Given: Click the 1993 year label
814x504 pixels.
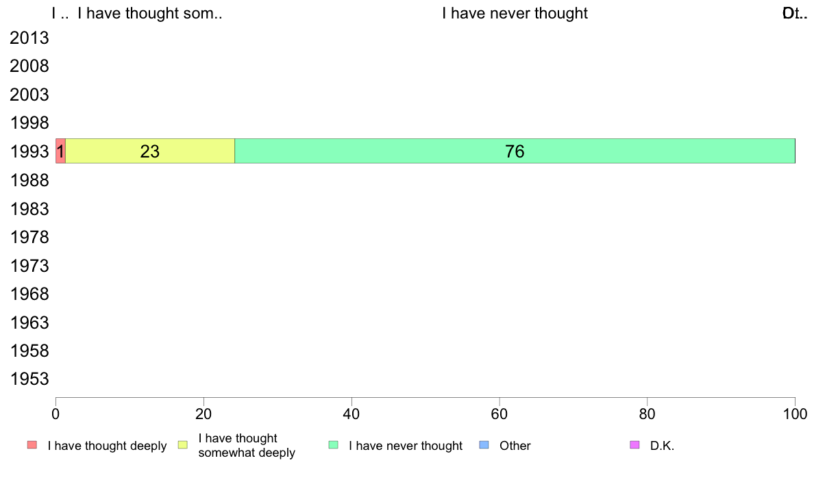Looking at the screenshot, I should (29, 151).
